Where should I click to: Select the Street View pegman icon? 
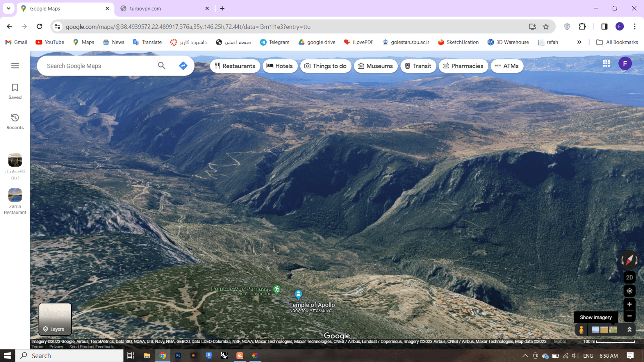(x=581, y=330)
